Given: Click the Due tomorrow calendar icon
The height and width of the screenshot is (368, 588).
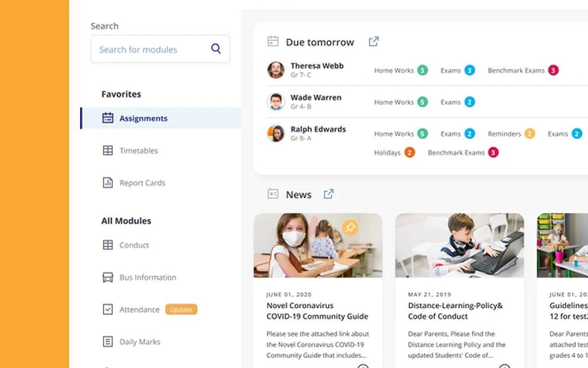Looking at the screenshot, I should (273, 41).
